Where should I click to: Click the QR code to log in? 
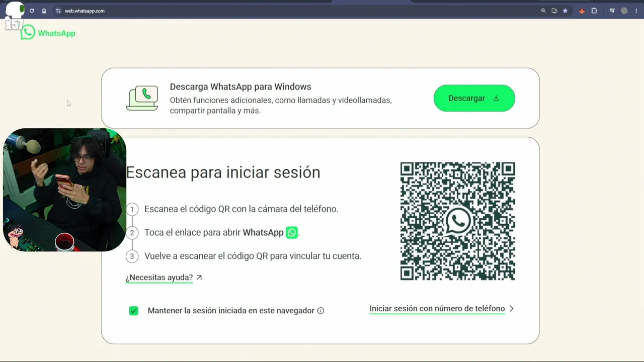[458, 221]
